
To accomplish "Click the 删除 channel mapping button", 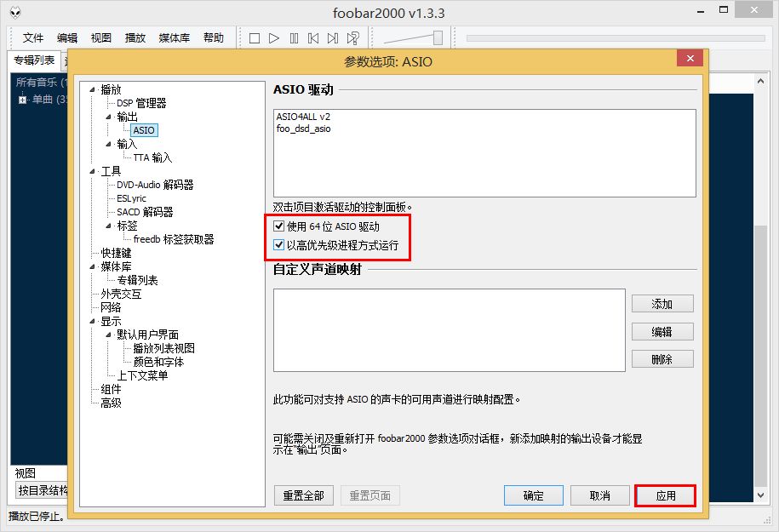I will pyautogui.click(x=662, y=359).
